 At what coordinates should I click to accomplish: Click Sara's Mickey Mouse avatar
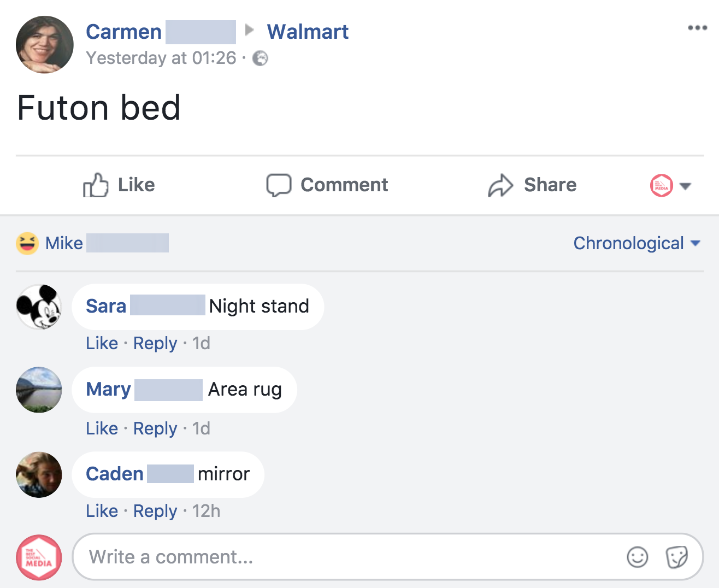[x=39, y=307]
